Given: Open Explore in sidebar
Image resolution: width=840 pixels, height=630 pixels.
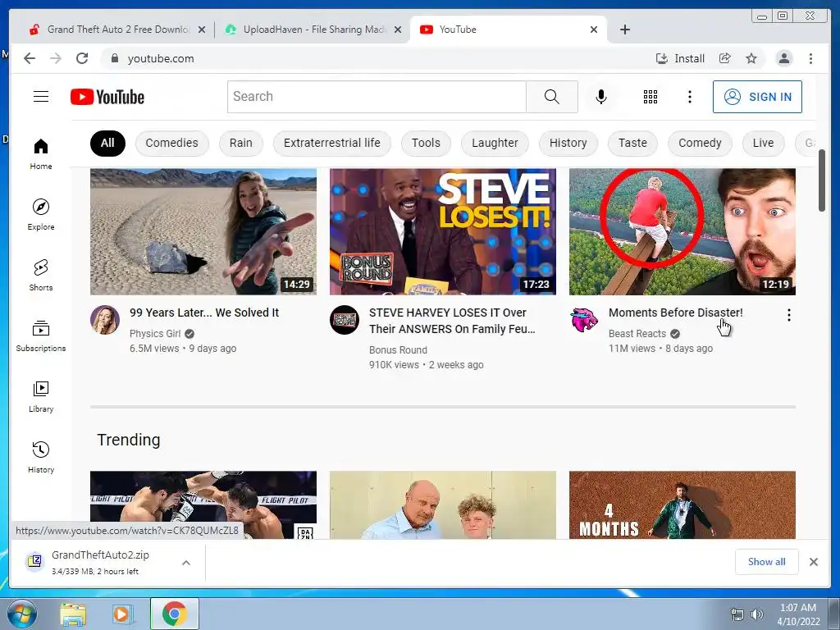Looking at the screenshot, I should coord(41,214).
